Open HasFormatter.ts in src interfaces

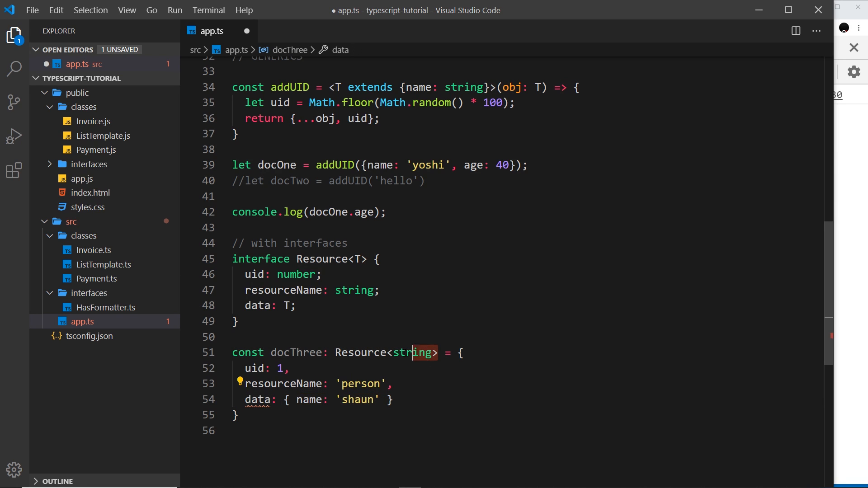(x=106, y=307)
